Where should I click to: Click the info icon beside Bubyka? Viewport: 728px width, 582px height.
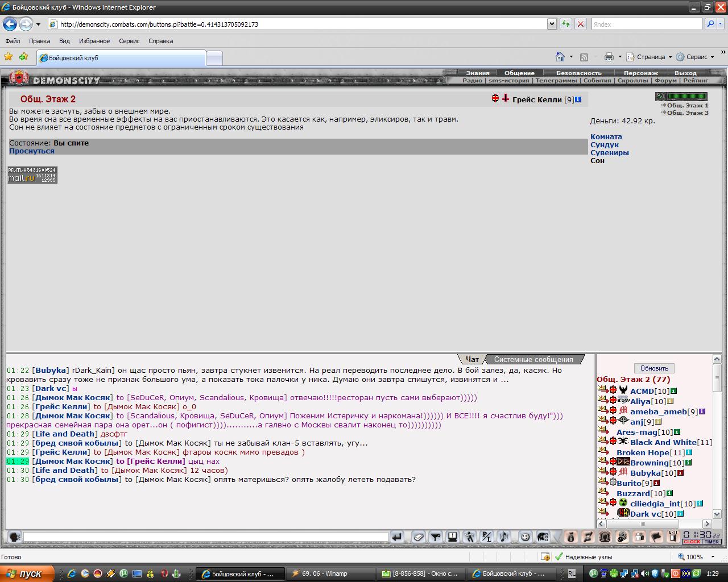[680, 473]
